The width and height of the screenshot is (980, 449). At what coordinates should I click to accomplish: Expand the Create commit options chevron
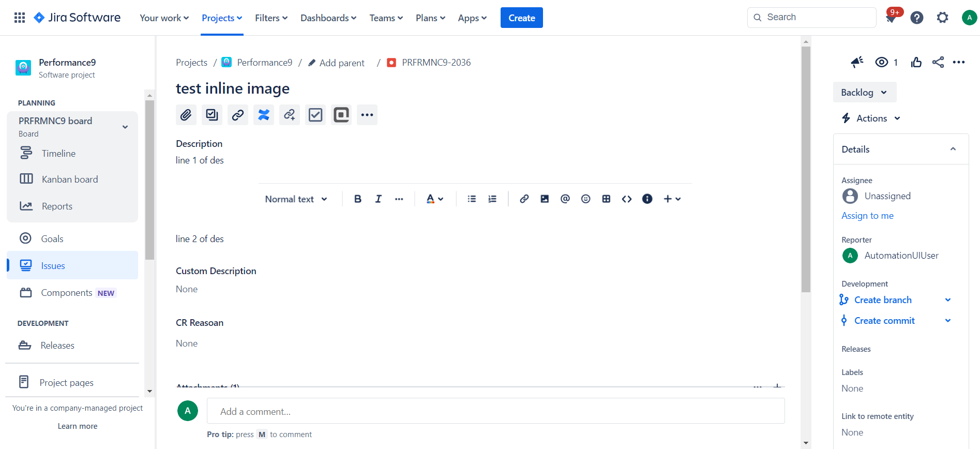tap(948, 321)
